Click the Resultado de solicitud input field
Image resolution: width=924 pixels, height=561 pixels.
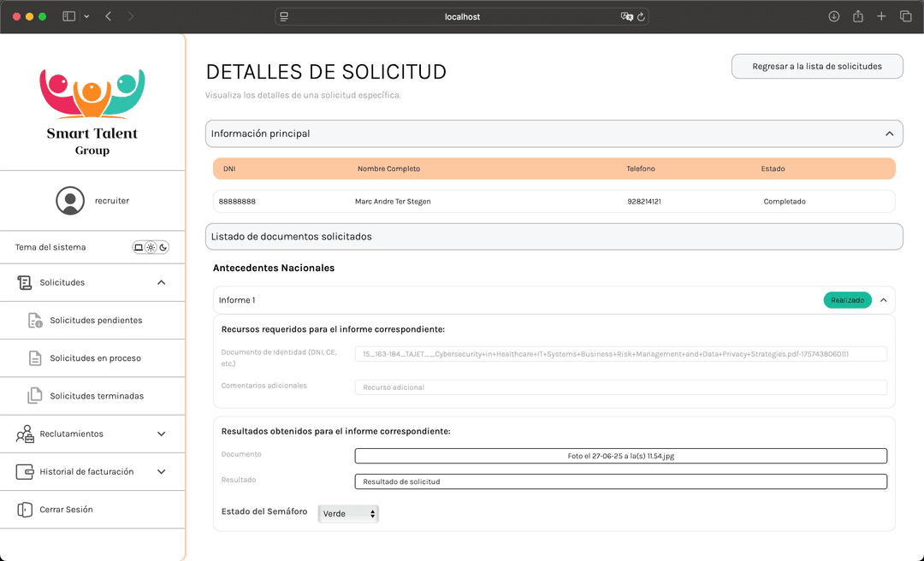coord(620,481)
